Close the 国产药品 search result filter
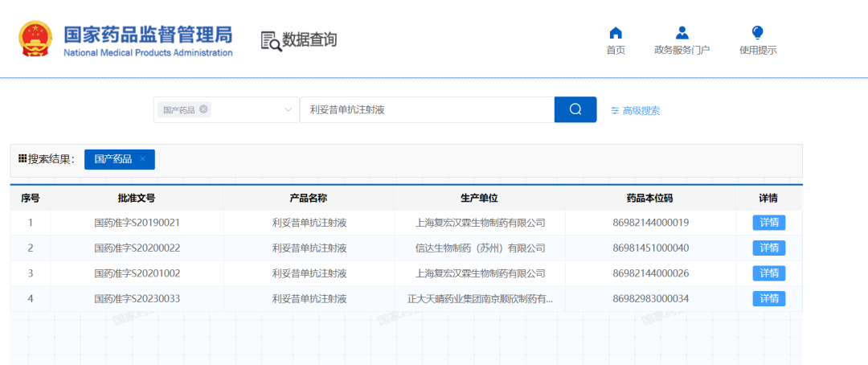This screenshot has width=868, height=365. click(x=143, y=159)
